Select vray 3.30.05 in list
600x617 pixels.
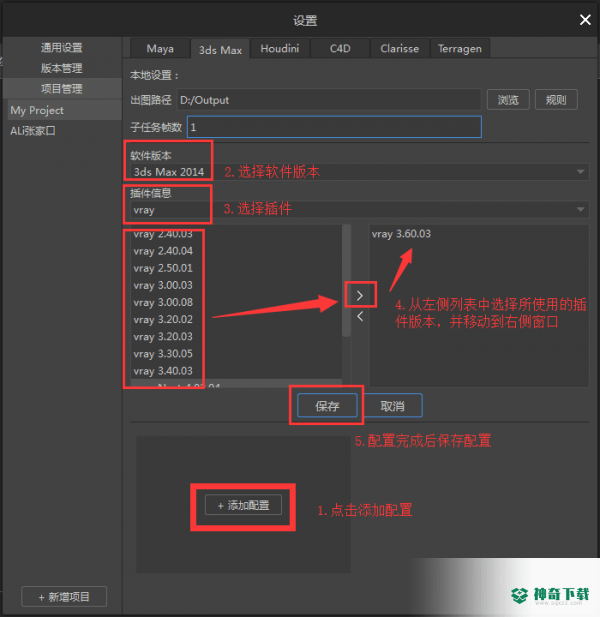pos(236,354)
